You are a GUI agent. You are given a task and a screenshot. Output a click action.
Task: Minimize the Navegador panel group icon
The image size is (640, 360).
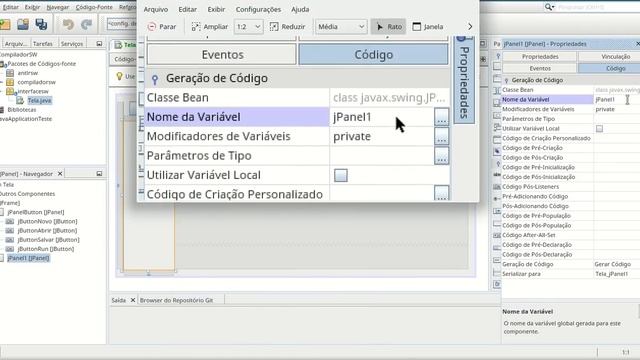(99, 174)
